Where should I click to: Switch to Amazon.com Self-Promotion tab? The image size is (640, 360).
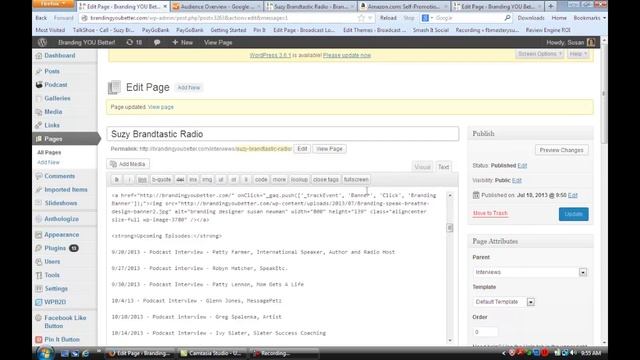404,7
